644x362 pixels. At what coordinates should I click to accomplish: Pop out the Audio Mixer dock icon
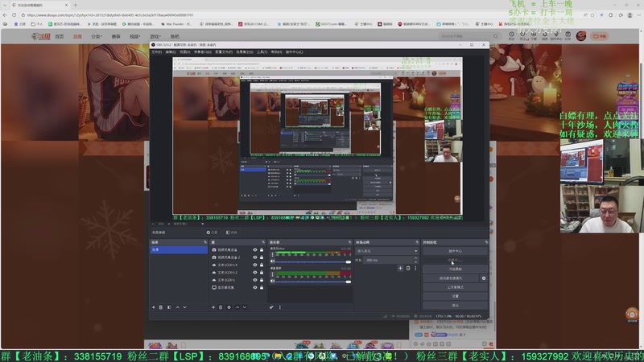coord(350,242)
